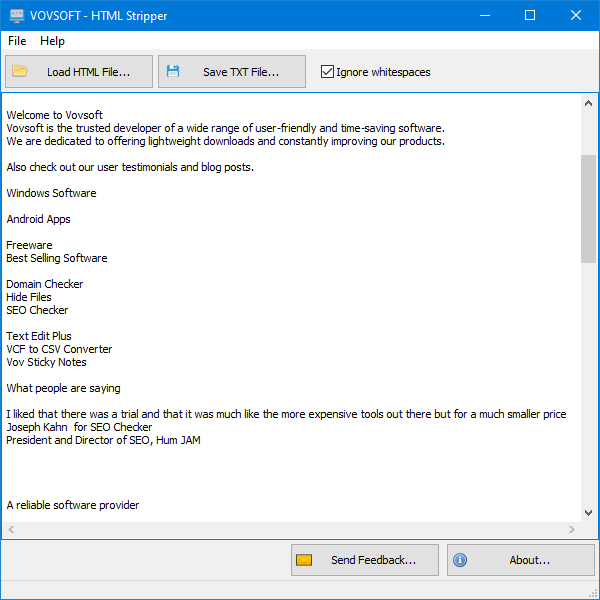The height and width of the screenshot is (600, 600).
Task: Click the 'Text Edit Plus' line
Action: 39,336
